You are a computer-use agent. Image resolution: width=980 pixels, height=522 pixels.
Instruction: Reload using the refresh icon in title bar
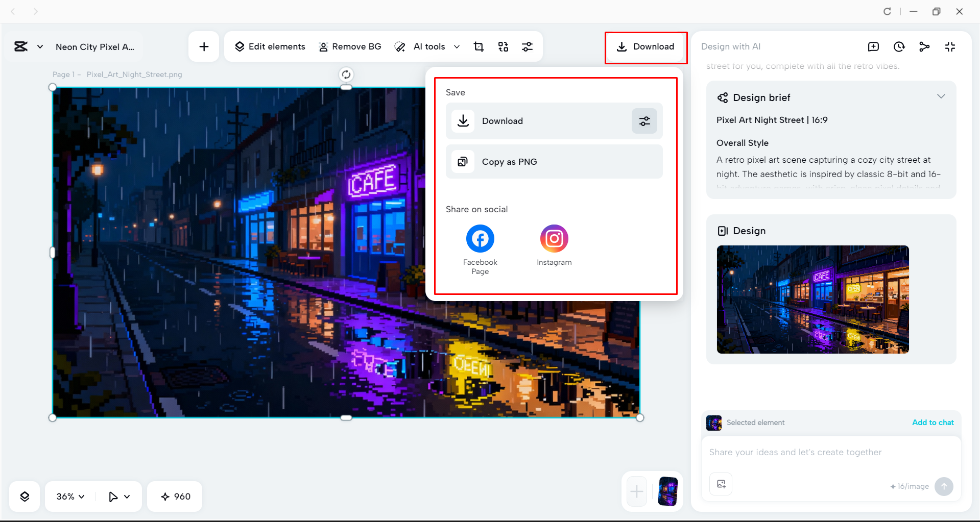[x=887, y=11]
